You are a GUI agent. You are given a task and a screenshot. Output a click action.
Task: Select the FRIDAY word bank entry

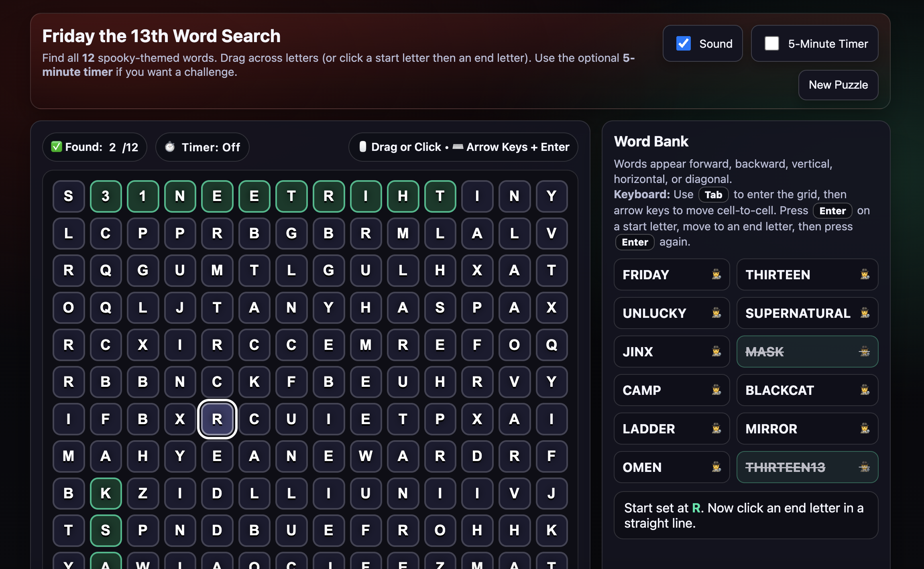[x=672, y=274]
